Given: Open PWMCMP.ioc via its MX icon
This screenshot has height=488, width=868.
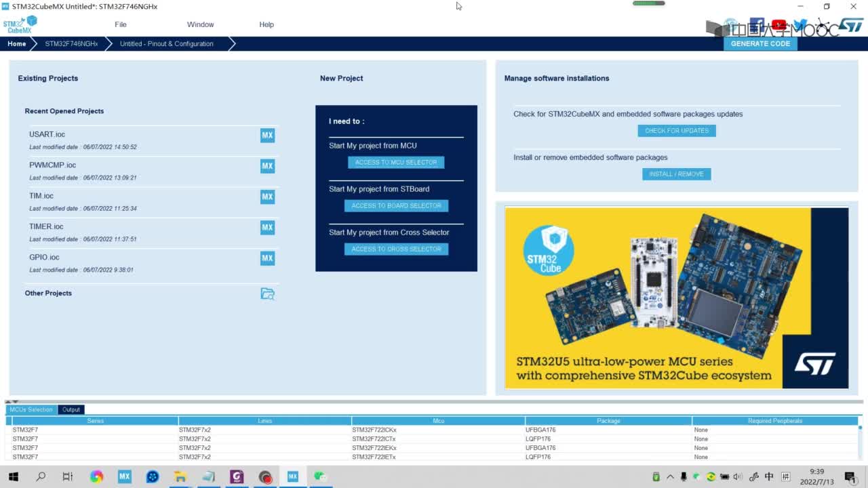Looking at the screenshot, I should click(x=267, y=166).
